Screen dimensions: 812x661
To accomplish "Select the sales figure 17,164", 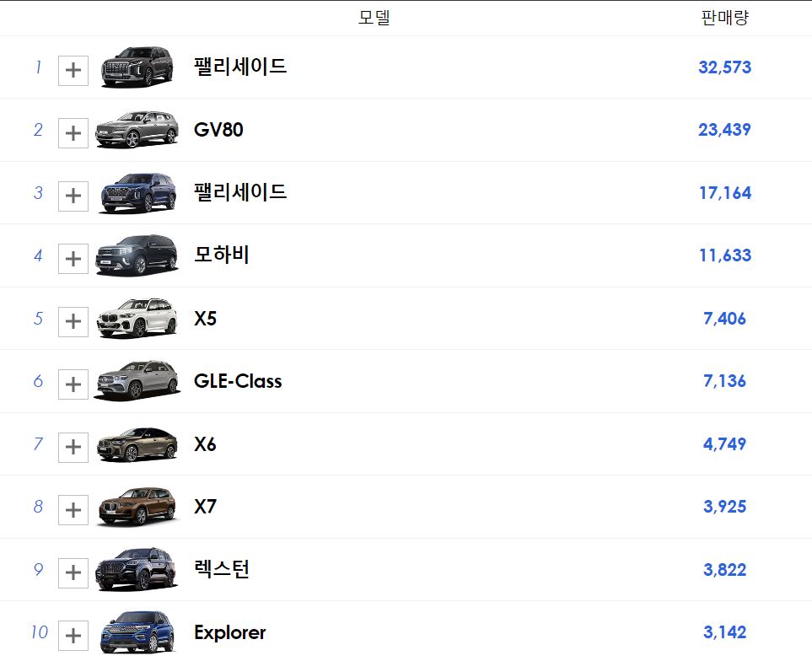I will pos(725,192).
